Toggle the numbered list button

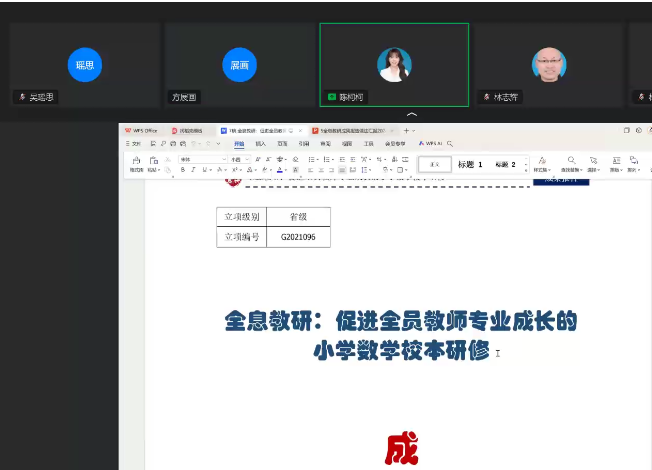coord(327,159)
